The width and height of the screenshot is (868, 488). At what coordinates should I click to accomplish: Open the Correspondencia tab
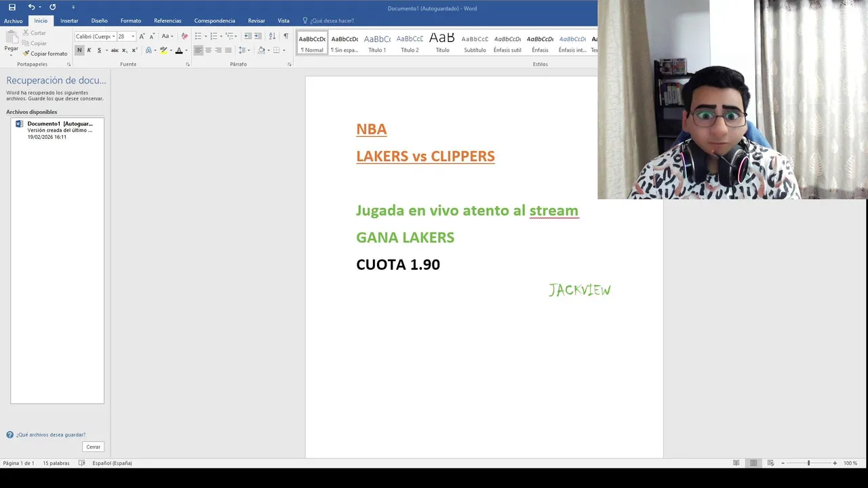click(214, 21)
